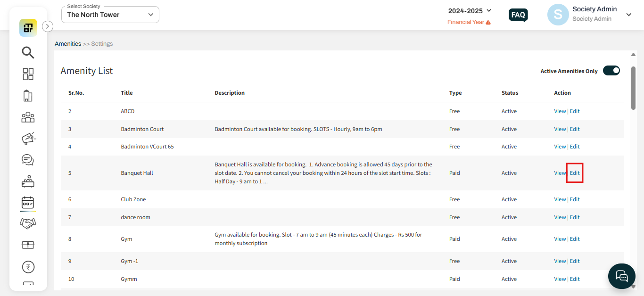The width and height of the screenshot is (644, 296).
Task: Click the Club Zone title cell
Action: pyautogui.click(x=133, y=199)
